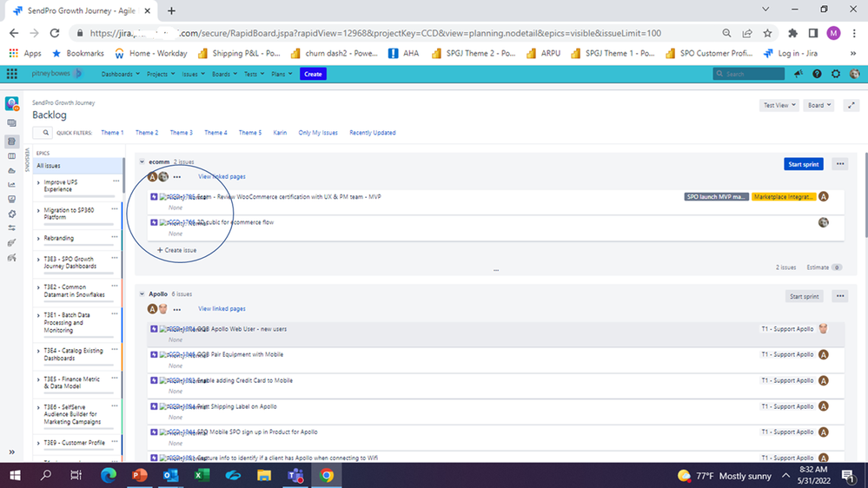Open the Components puzzle icon in sidebar

11,214
